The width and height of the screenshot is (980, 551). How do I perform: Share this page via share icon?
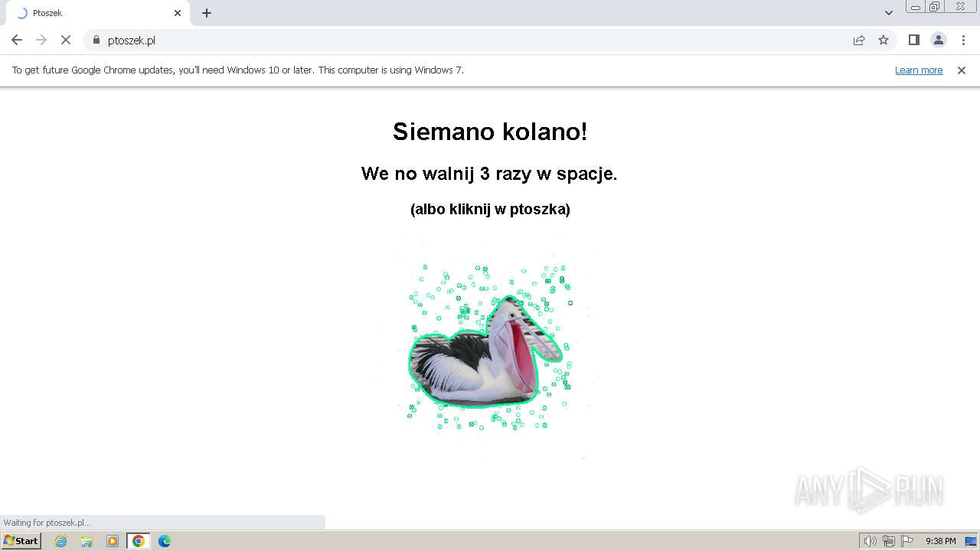coord(859,40)
